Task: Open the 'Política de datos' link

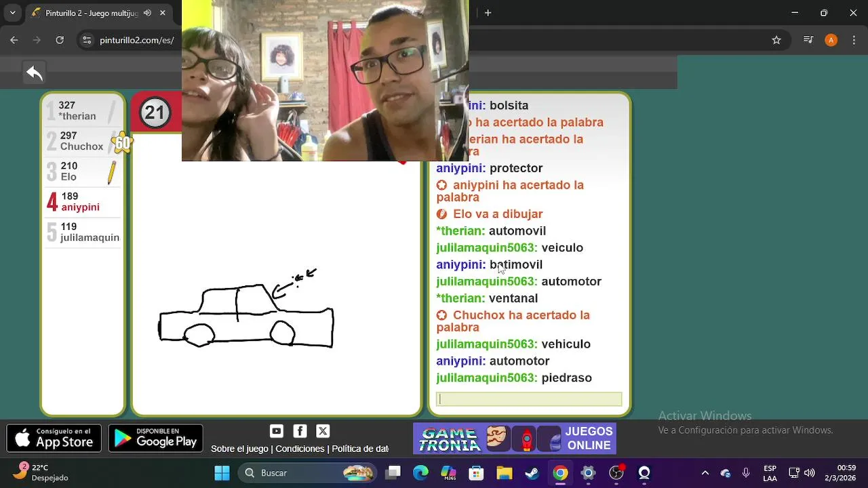Action: [x=360, y=449]
